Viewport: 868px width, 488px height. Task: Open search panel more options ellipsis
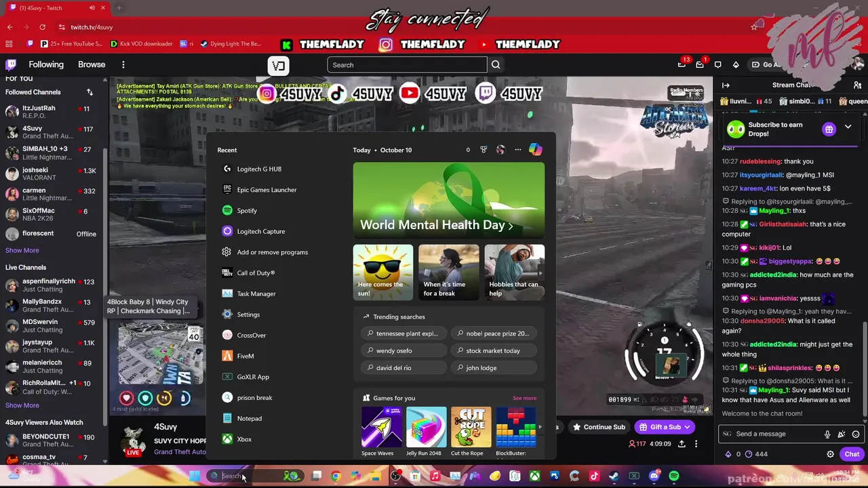[x=517, y=150]
